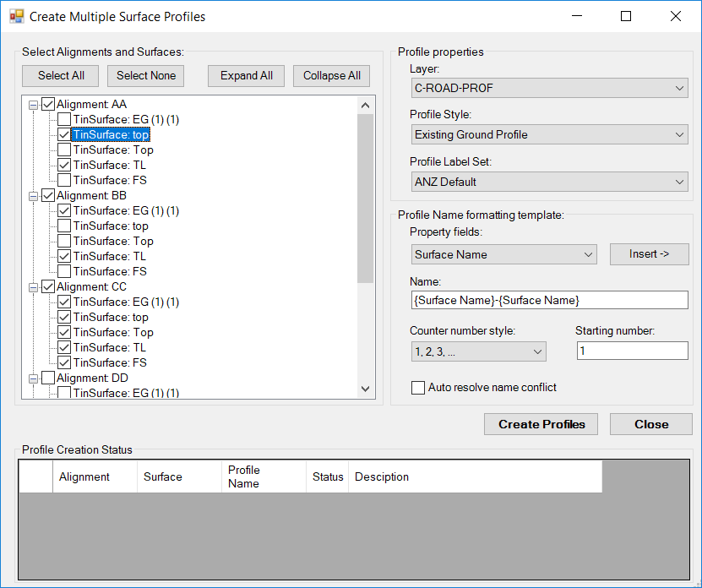Screen dimensions: 702x588
Task: Click the application icon in title bar
Action: click(x=17, y=17)
